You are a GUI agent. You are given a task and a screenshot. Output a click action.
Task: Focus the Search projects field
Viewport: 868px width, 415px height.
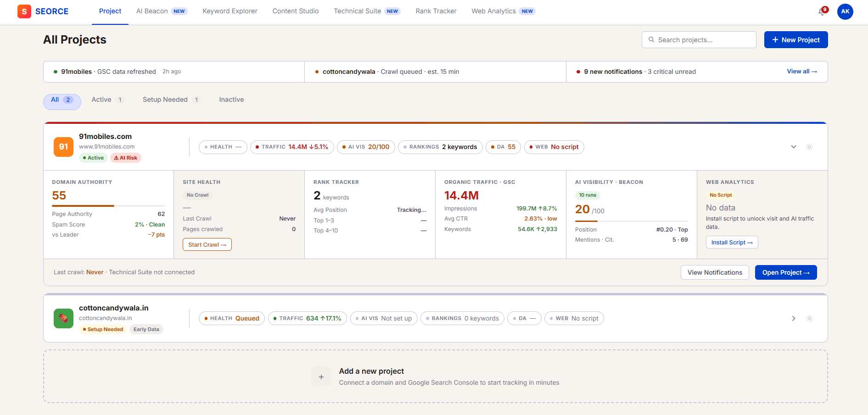click(x=699, y=39)
